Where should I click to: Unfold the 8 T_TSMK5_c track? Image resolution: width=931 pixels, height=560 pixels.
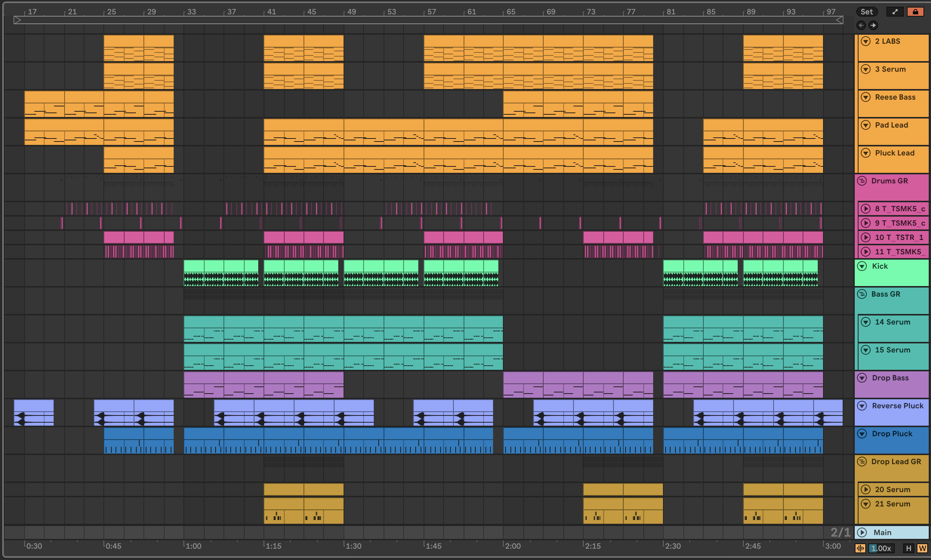(x=866, y=209)
